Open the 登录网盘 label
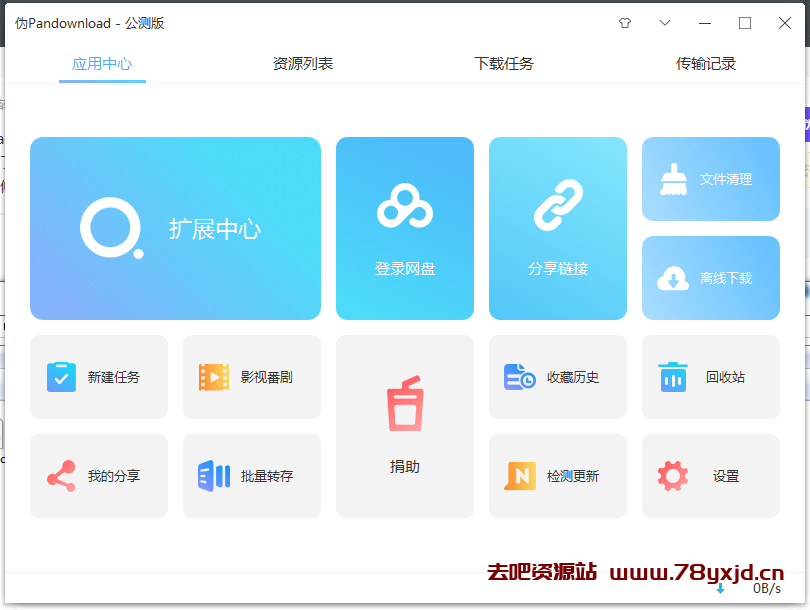Image resolution: width=810 pixels, height=610 pixels. [405, 269]
